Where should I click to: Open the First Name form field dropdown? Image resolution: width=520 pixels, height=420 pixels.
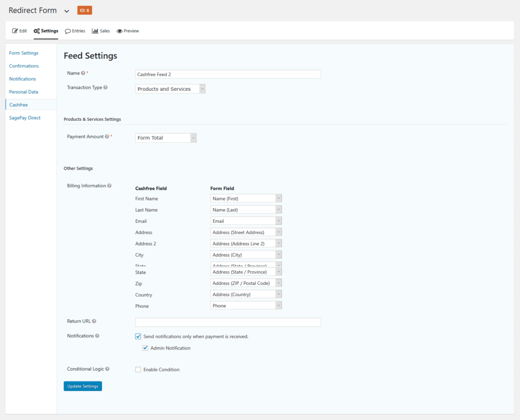[246, 199]
